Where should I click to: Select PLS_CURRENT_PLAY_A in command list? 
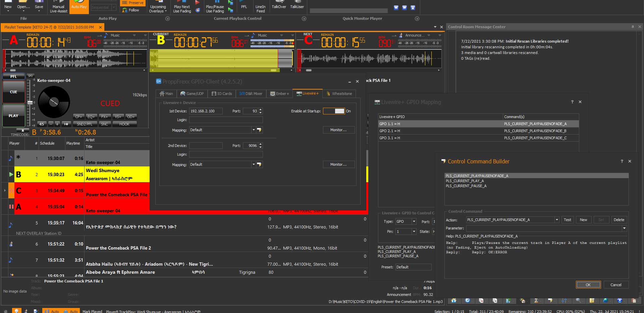click(x=465, y=181)
